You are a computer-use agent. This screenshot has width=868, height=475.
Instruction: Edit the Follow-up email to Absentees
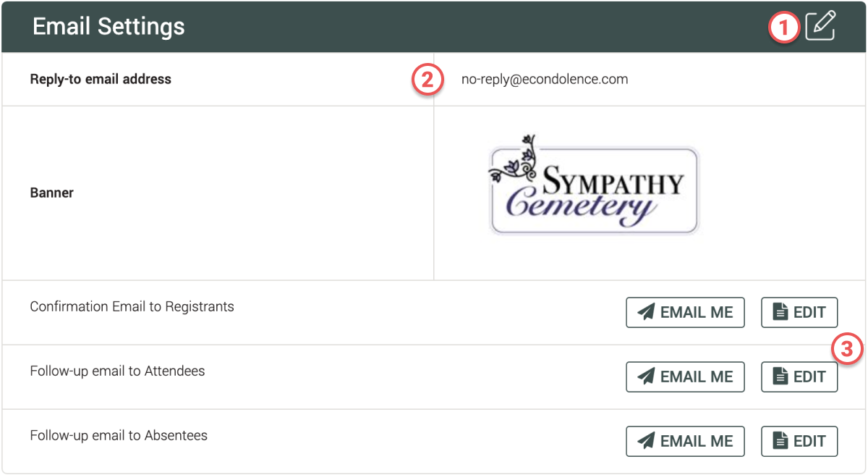(799, 441)
